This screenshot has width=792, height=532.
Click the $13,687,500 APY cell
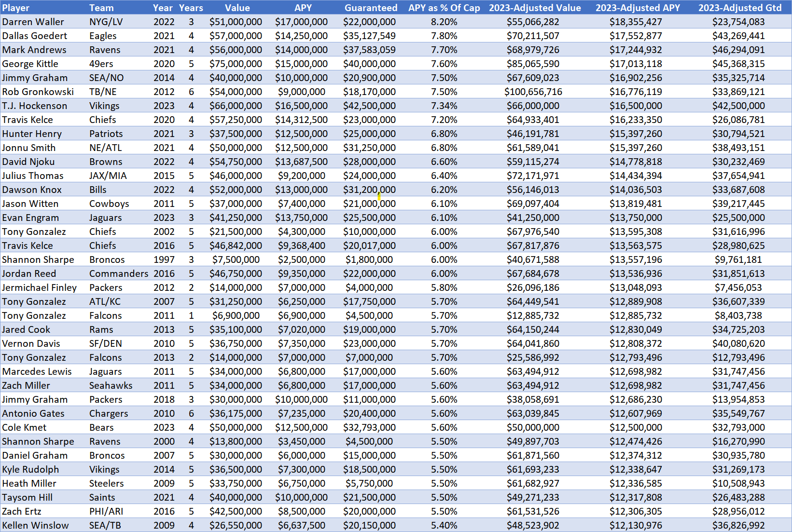pos(302,162)
